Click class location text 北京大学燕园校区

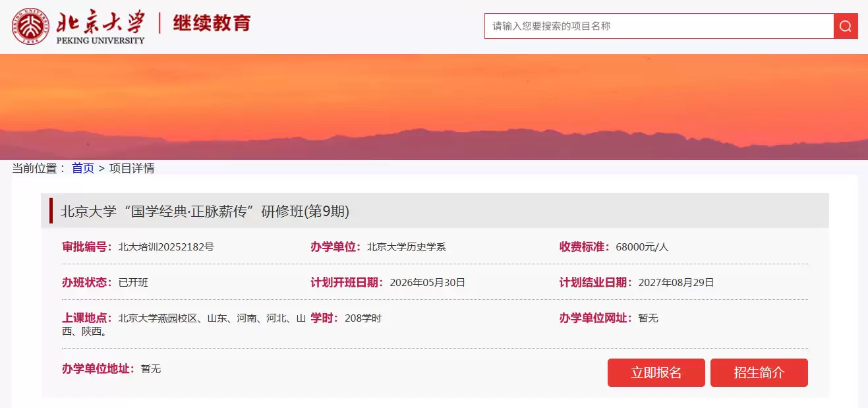[158, 318]
